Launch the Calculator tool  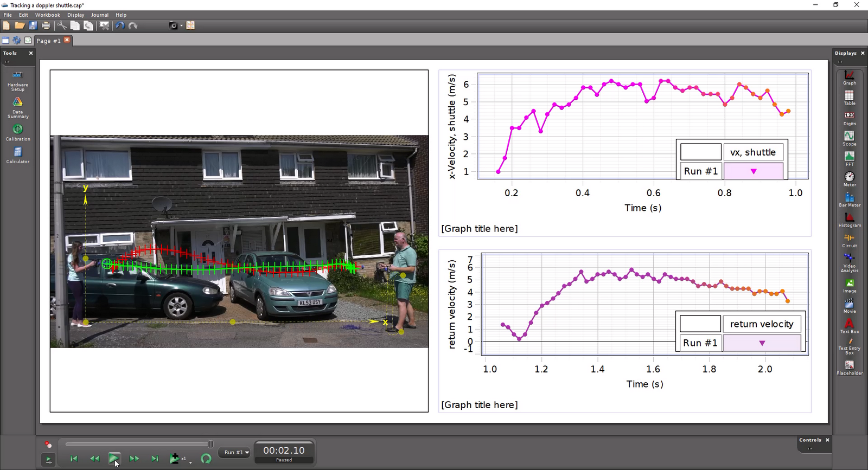(17, 154)
